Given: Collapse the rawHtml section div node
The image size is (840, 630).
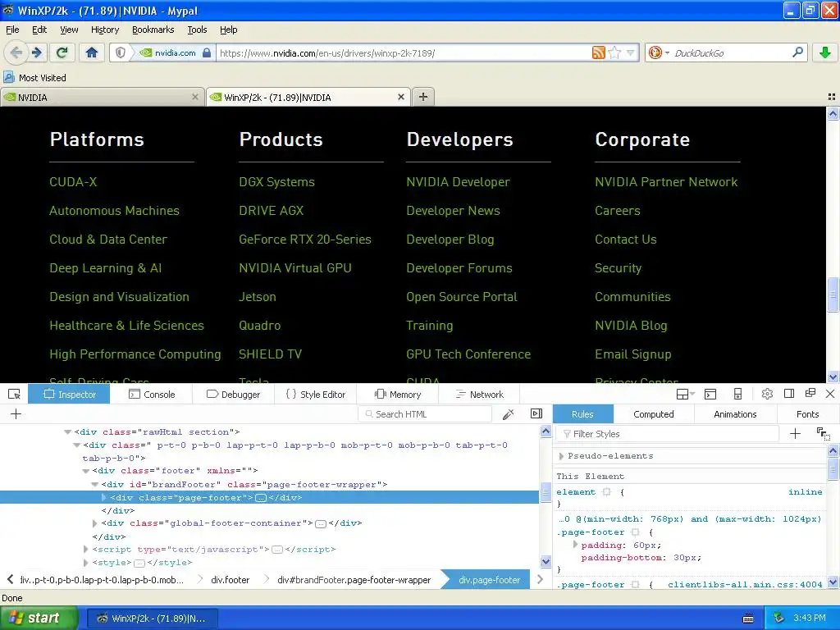Looking at the screenshot, I should click(x=67, y=431).
